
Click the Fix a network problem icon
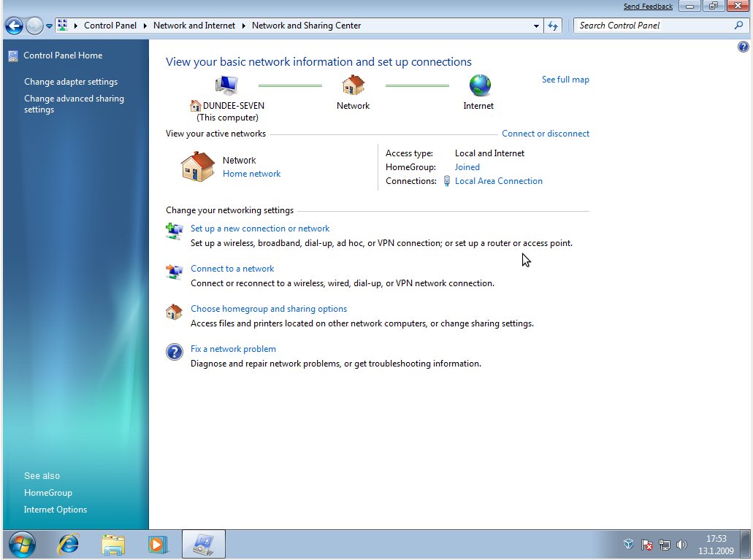tap(175, 352)
